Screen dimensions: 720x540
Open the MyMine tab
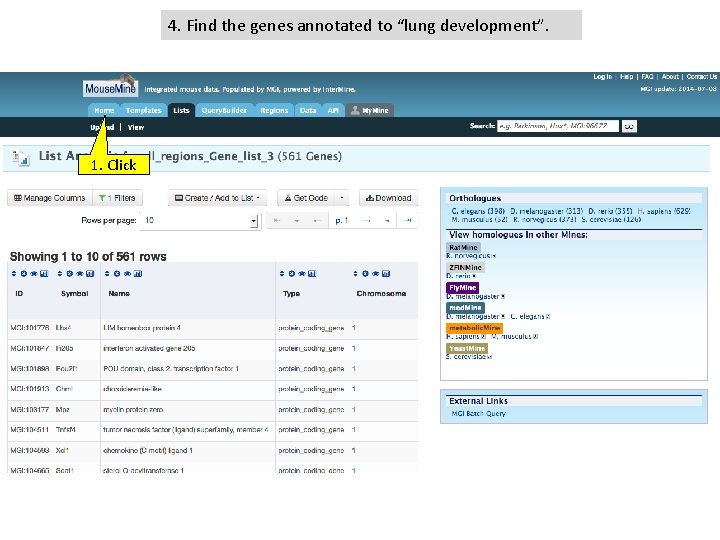[370, 111]
